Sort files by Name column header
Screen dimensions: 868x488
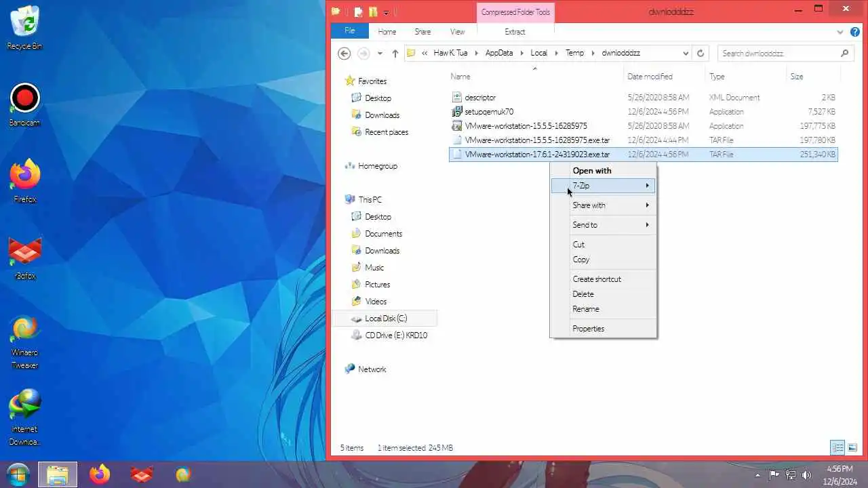point(535,77)
